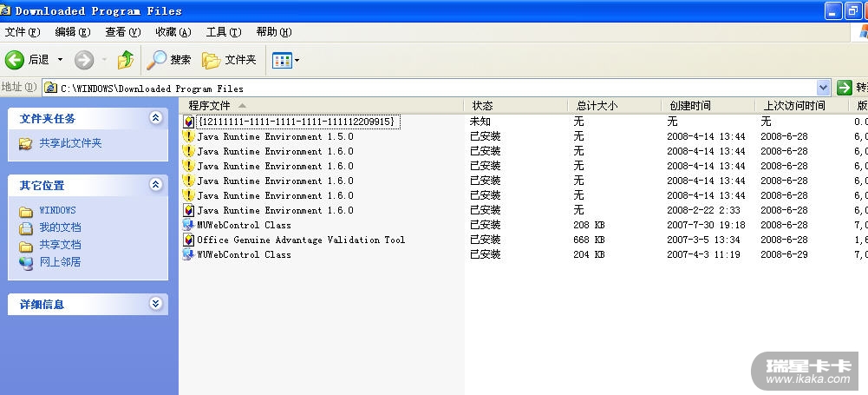Collapse the 文件夹任务 panel
868x395 pixels.
[156, 117]
